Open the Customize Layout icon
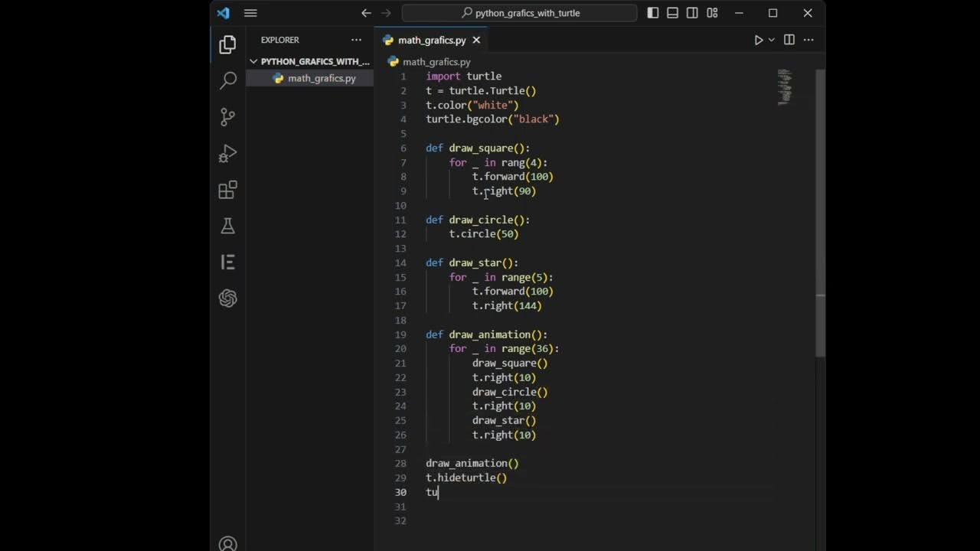Viewport: 980px width, 551px height. tap(712, 13)
